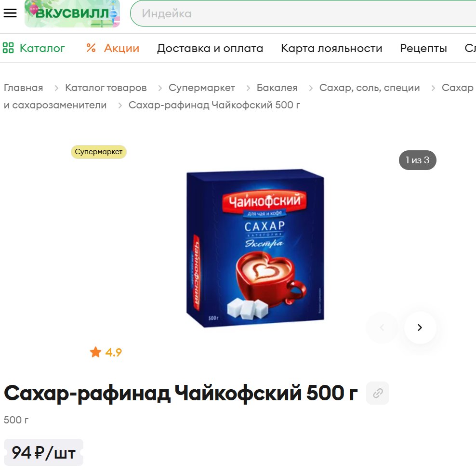This screenshot has height=474, width=476.
Task: Click the Супермаркет yellow badge
Action: click(99, 152)
